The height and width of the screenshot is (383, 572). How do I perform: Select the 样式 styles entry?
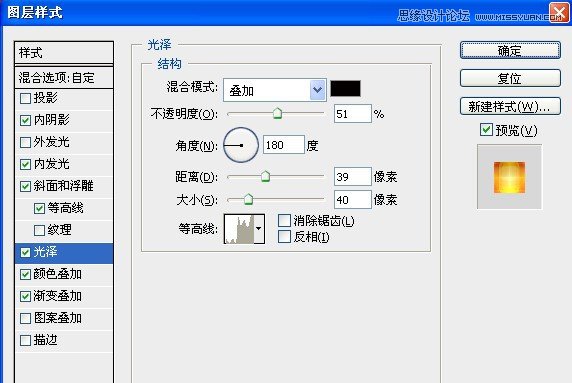pyautogui.click(x=64, y=53)
